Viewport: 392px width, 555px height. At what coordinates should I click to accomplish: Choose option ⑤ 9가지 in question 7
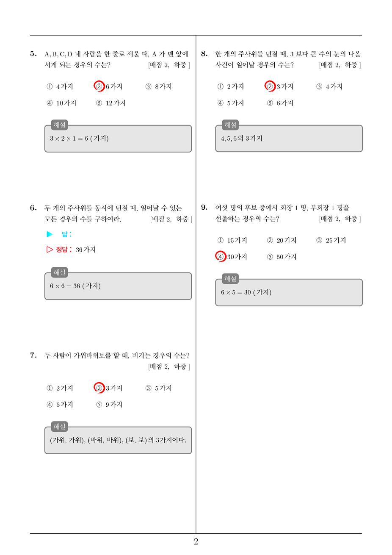tap(109, 405)
